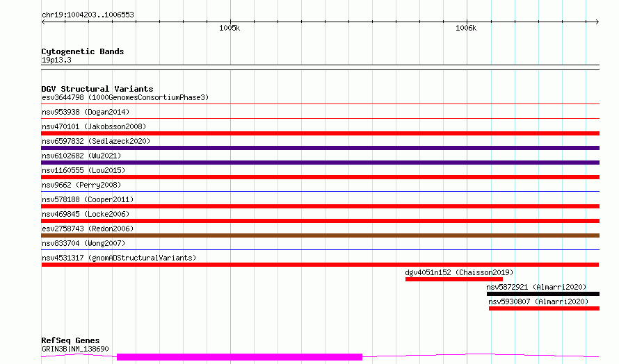Select the nsv6597832 (Sedlazeck2020) label

(96, 141)
